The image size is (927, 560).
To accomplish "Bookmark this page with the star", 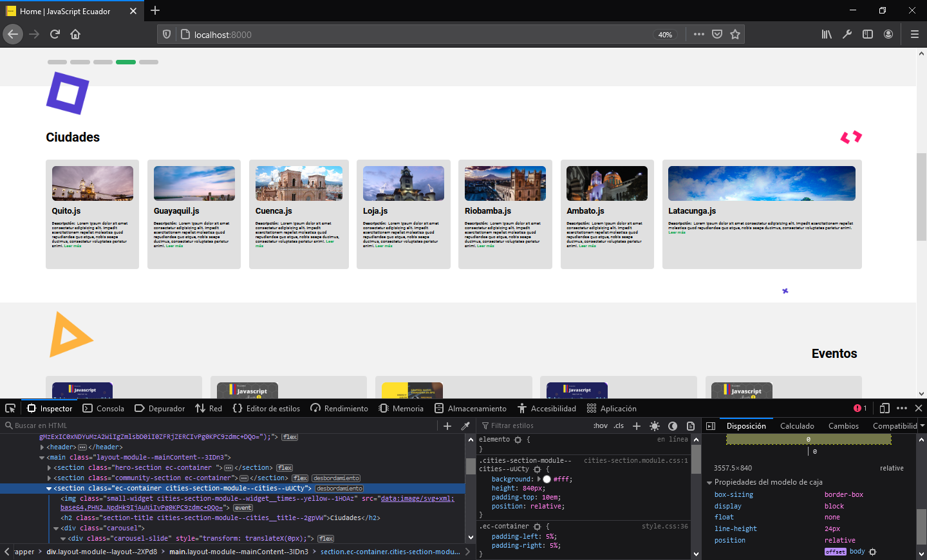I will point(735,34).
